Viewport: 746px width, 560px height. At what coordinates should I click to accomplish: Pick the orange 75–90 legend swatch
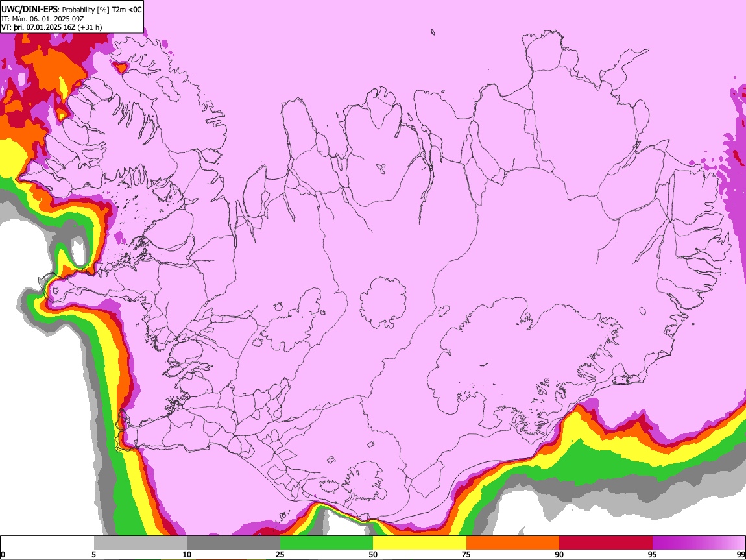(513, 542)
